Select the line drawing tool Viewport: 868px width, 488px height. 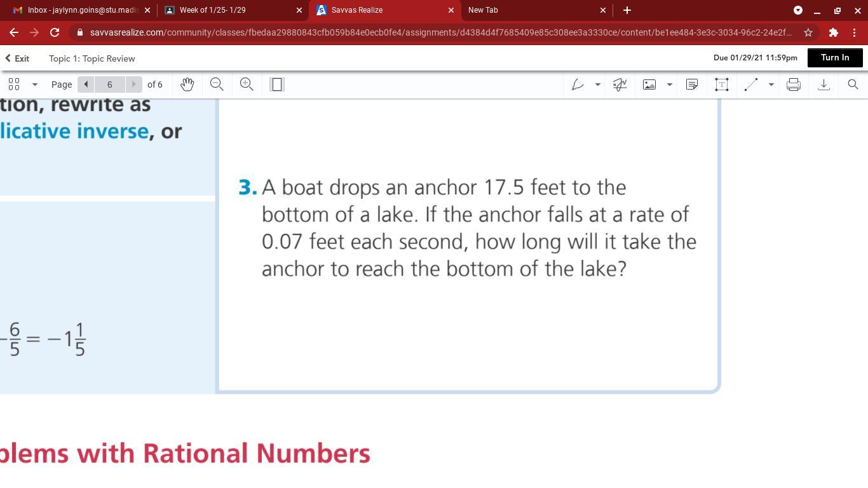click(751, 85)
